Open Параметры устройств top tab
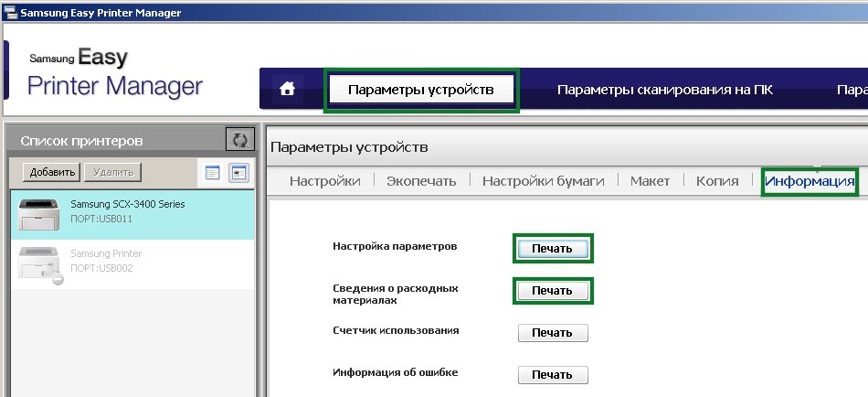 click(x=420, y=90)
